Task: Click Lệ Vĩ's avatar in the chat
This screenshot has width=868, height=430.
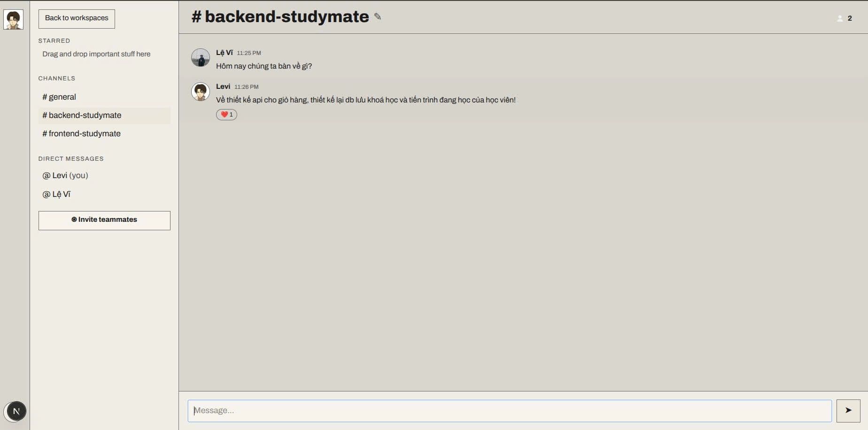Action: pos(201,58)
